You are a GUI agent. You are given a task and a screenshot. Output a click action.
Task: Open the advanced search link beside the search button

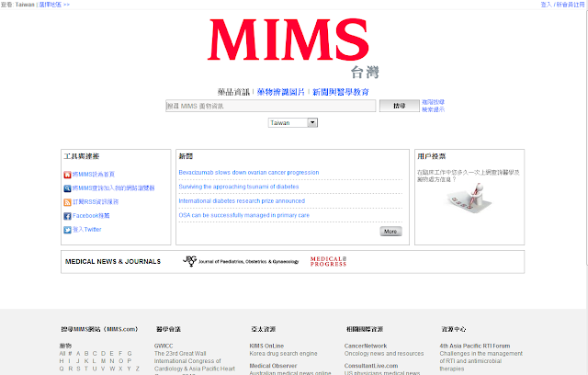[x=433, y=102]
